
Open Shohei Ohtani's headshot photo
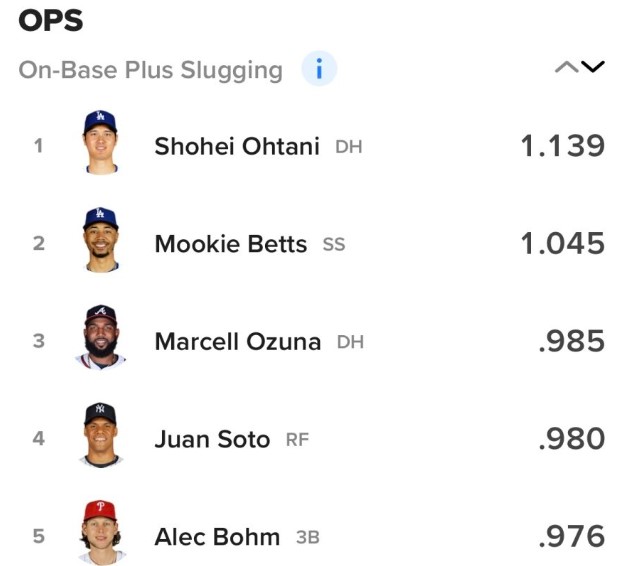[x=100, y=142]
